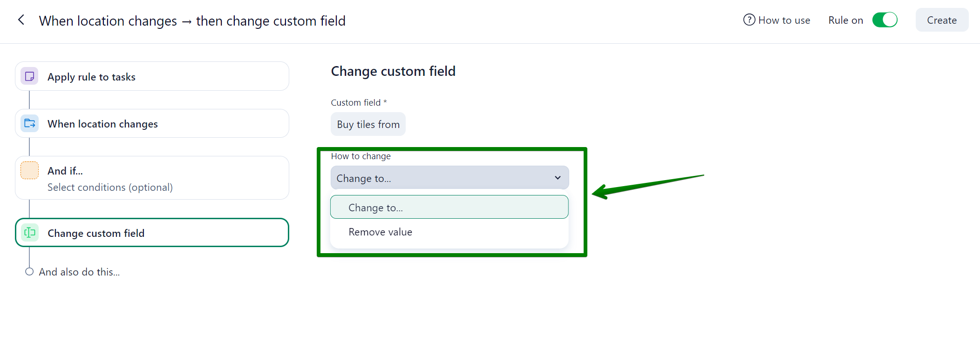Screen dimensions: 980x356
Task: Open the When location changes step
Action: 152,123
